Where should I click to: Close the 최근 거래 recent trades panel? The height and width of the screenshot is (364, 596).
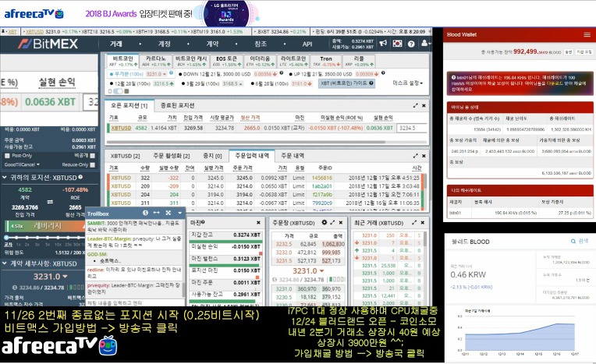click(x=423, y=223)
